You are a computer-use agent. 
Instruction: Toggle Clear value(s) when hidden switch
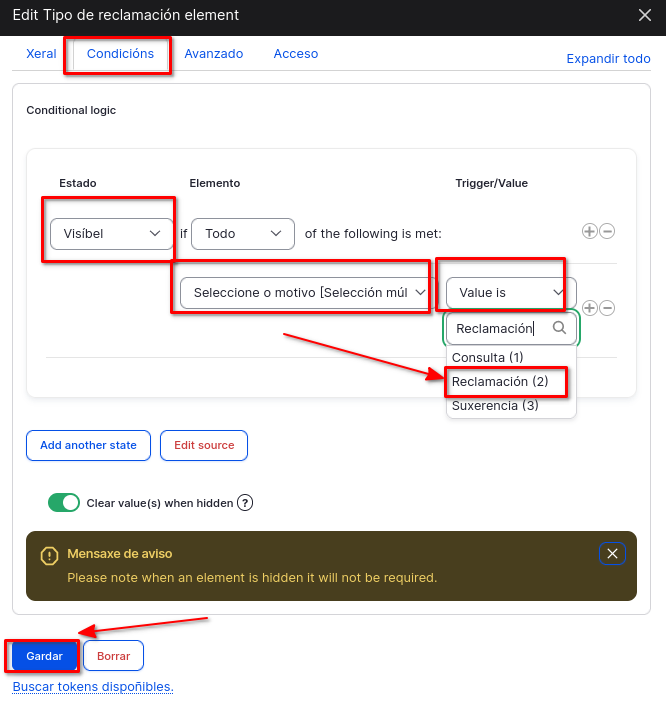(64, 503)
